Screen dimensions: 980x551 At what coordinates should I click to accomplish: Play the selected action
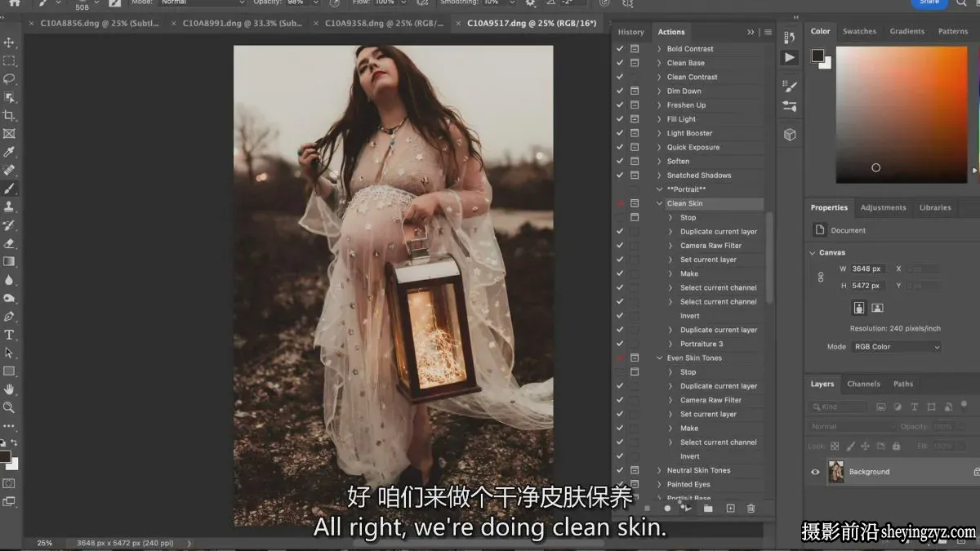688,509
